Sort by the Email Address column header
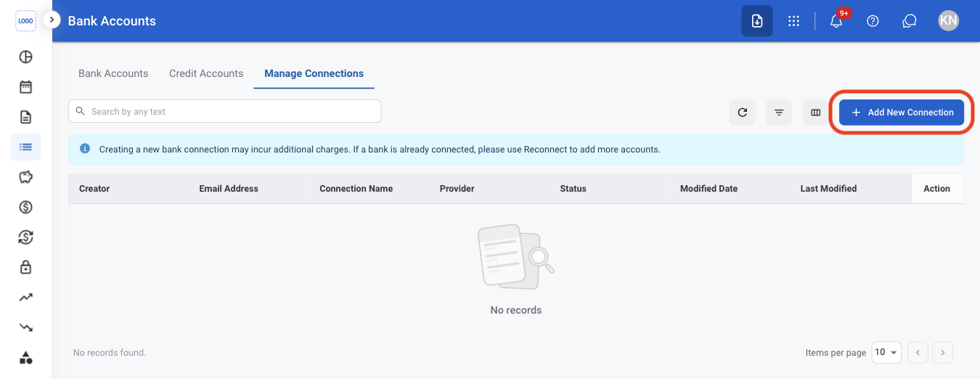This screenshot has width=980, height=379. pyautogui.click(x=229, y=188)
